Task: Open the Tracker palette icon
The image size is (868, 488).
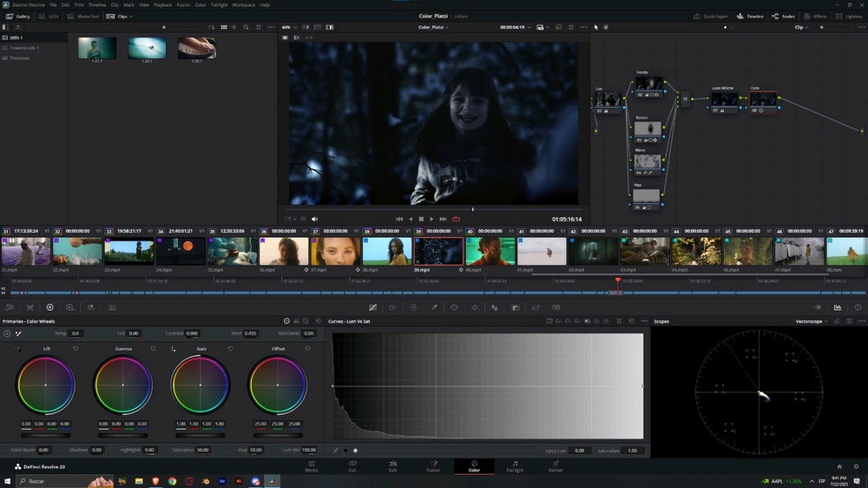Action: [x=475, y=307]
